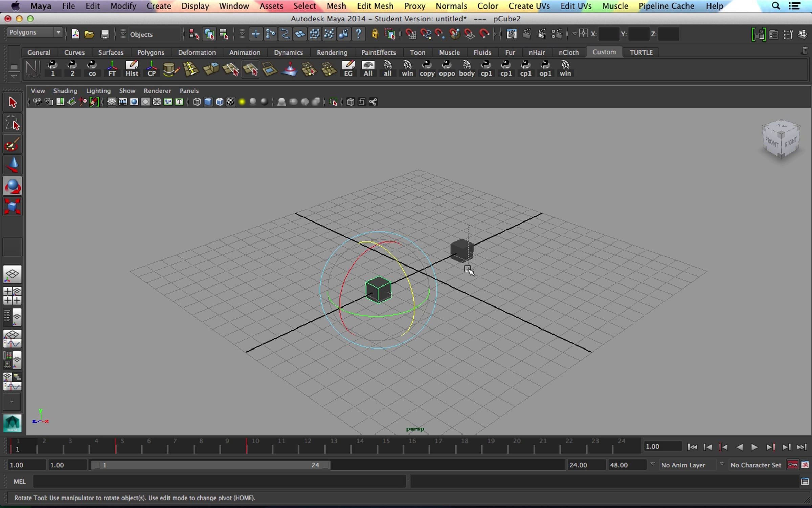The width and height of the screenshot is (812, 508).
Task: Open the layout arrow menu below toolbox layouts
Action: [12, 401]
